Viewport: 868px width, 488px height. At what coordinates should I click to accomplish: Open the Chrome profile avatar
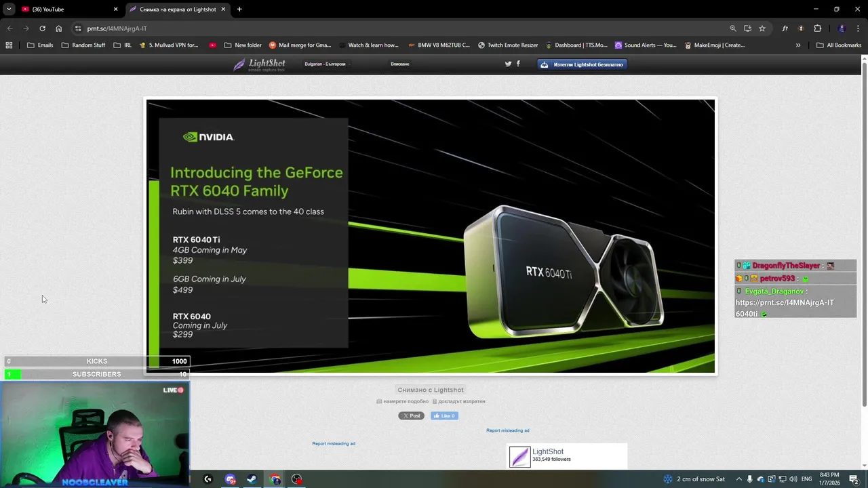click(842, 28)
